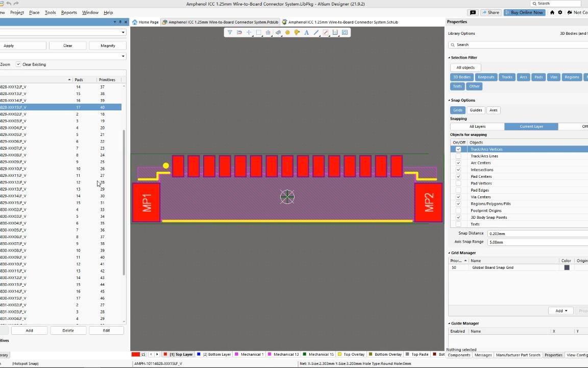Place a 3D body using toolbar icon
588x368 pixels.
tap(278, 33)
